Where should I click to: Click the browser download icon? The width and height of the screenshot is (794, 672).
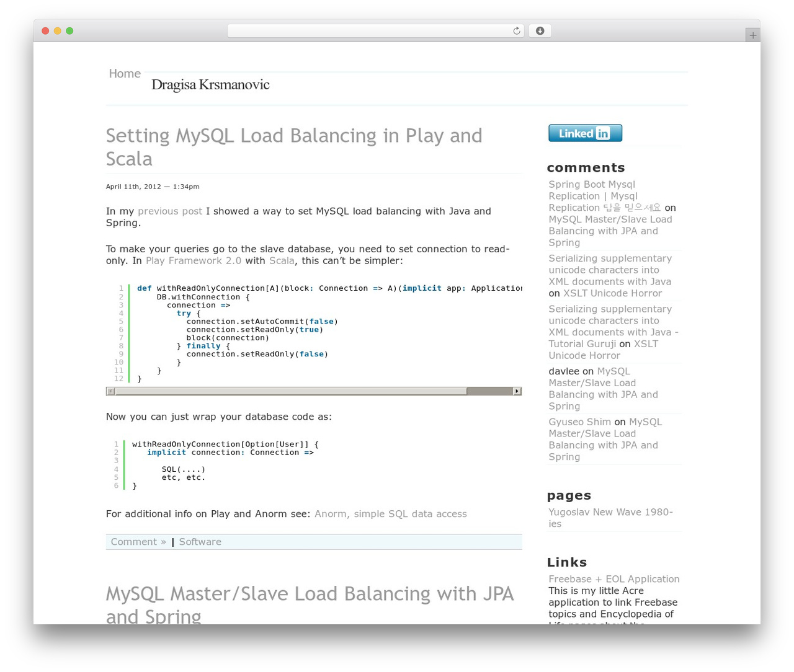click(x=540, y=31)
